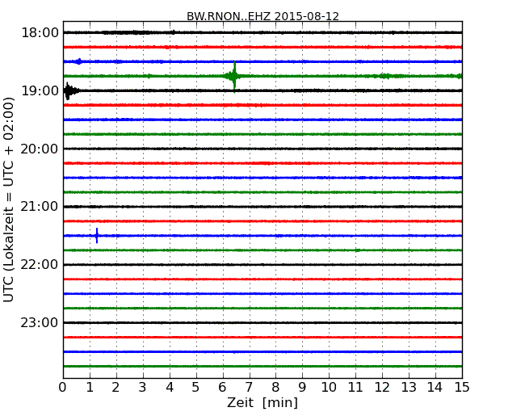The image size is (525, 420).
Task: Click the 20:00 time label
Action: (x=40, y=149)
